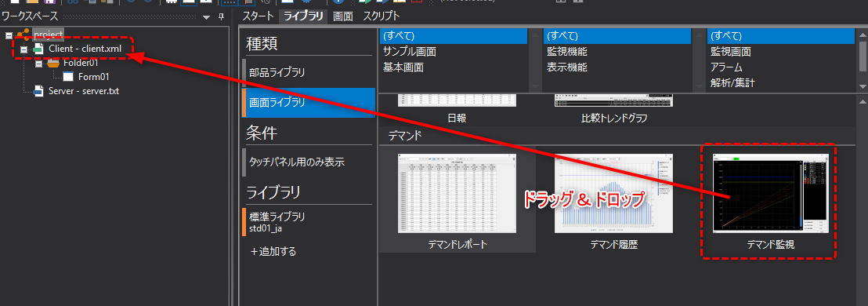Click the Client - client.xml file icon

point(38,49)
